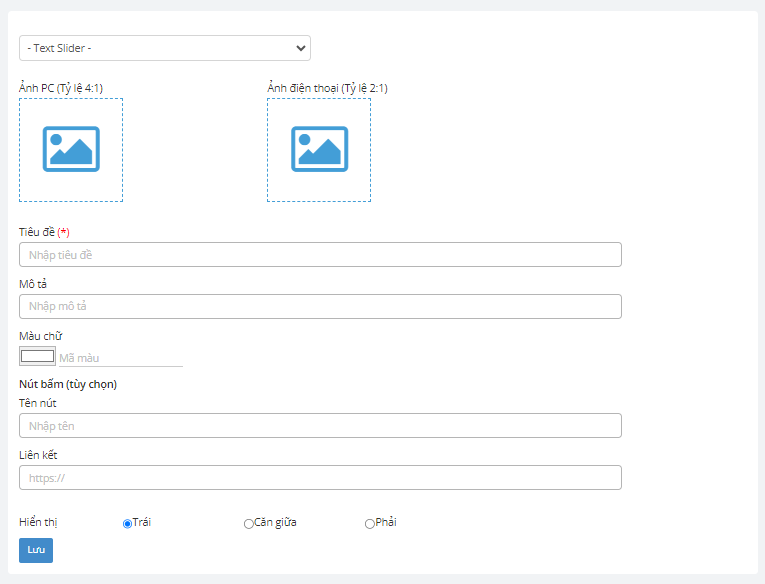
Task: Open the text color swatch picker
Action: click(x=38, y=357)
